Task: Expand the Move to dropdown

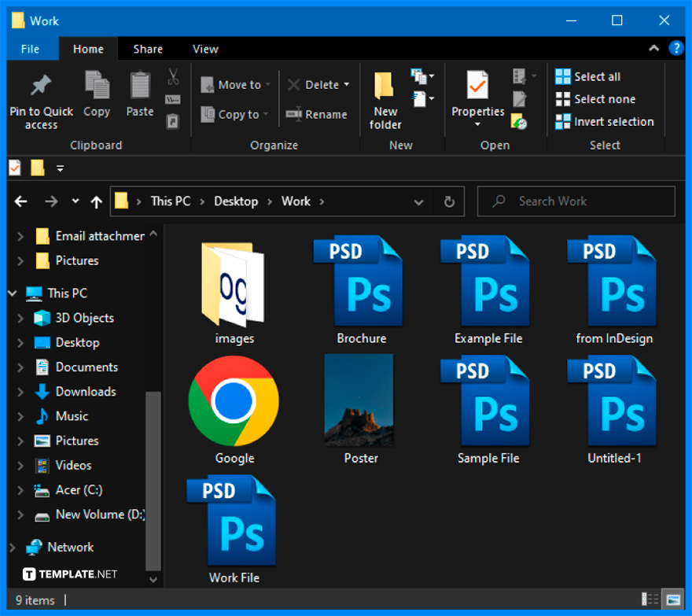Action: click(x=267, y=84)
